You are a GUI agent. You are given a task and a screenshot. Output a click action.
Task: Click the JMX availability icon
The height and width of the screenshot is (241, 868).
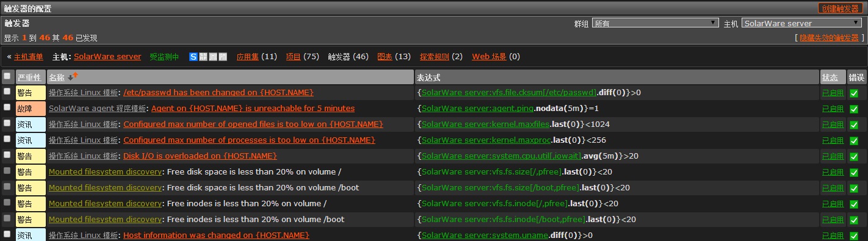click(x=213, y=57)
